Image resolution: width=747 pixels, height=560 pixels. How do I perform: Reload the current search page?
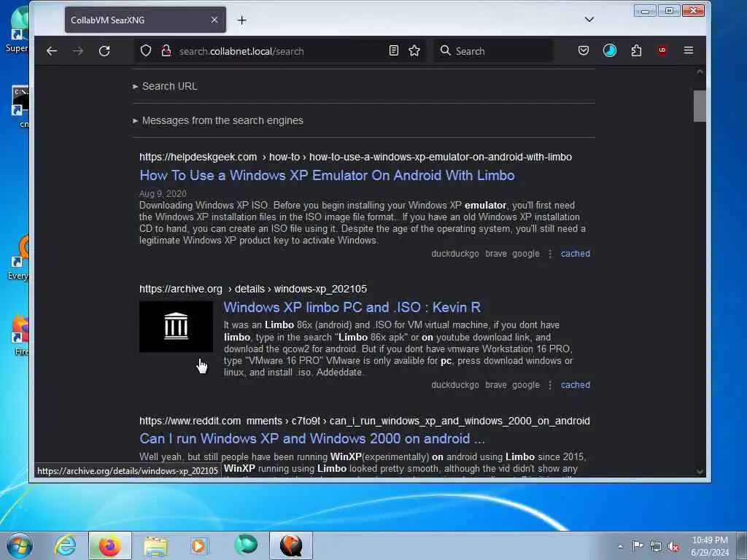(104, 51)
